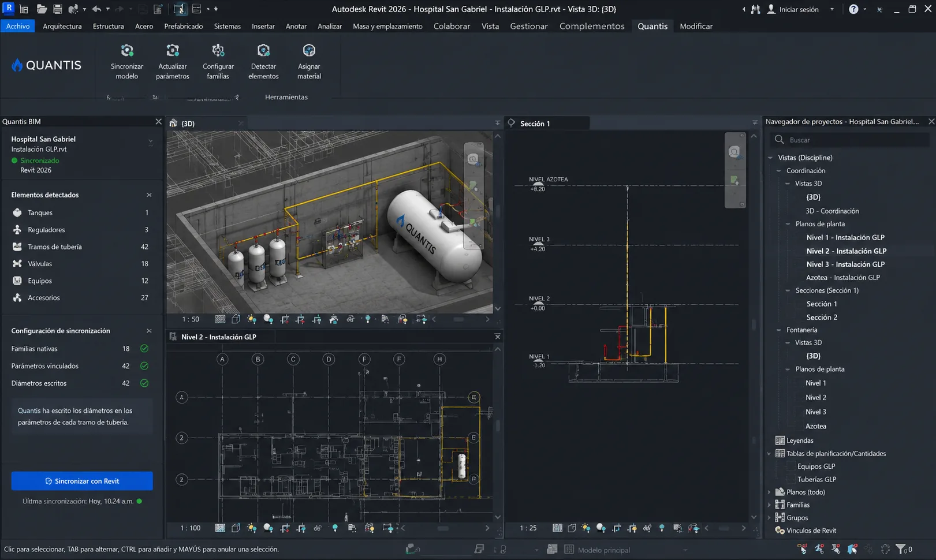Screen dimensions: 936x560
Task: Click Asignar material ribbon icon
Action: coord(309,51)
